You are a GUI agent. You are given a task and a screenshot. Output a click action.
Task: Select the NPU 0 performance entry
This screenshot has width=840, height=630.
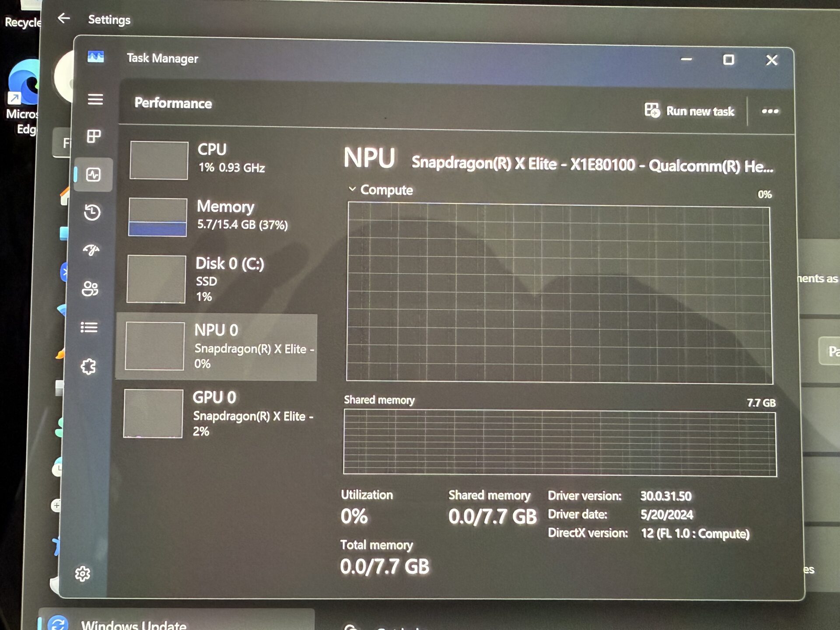(219, 346)
